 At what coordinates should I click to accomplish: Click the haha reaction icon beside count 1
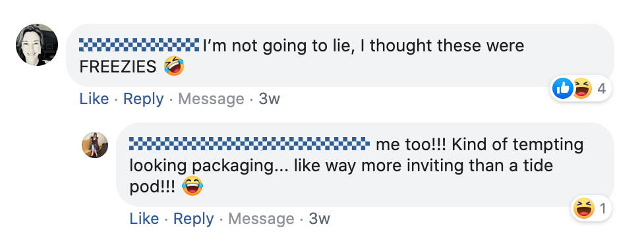pyautogui.click(x=584, y=208)
